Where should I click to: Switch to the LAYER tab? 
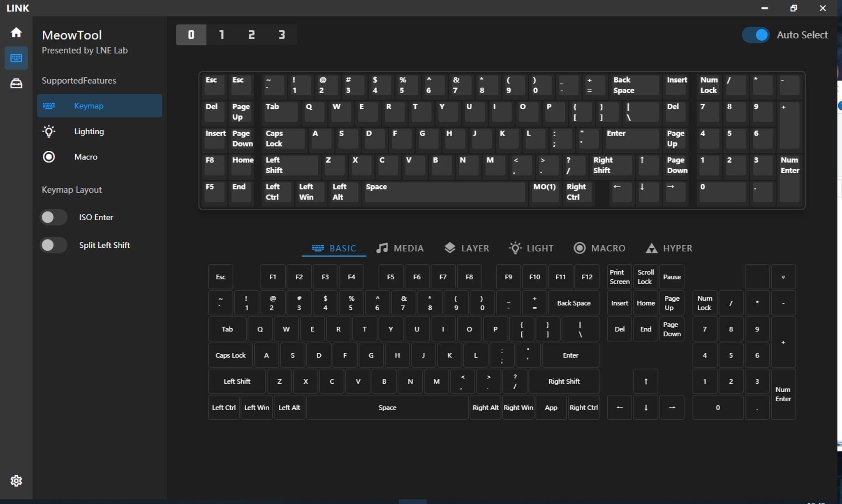point(467,248)
